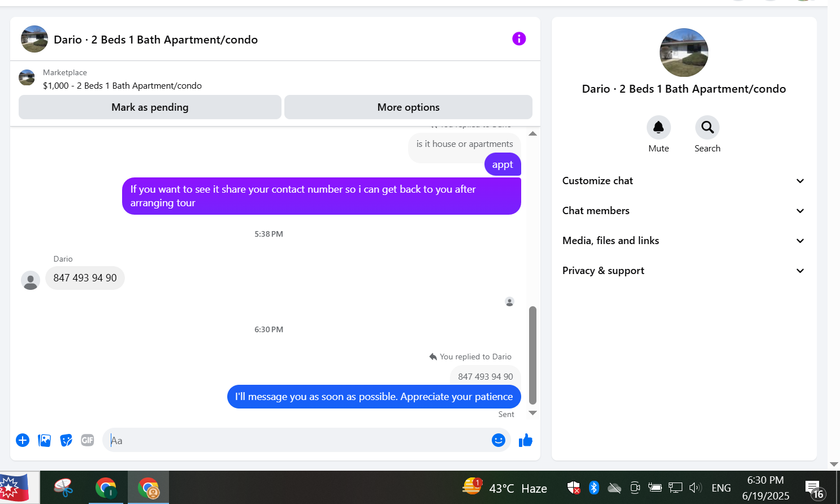
Task: Click Dario's gray profile avatar beside his message
Action: 31,280
